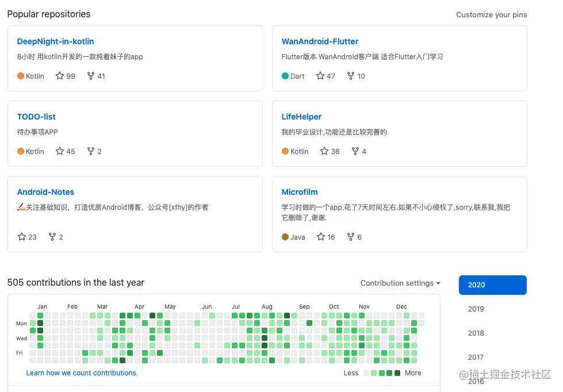
Task: Open the Microfilm repository link
Action: pyautogui.click(x=300, y=192)
